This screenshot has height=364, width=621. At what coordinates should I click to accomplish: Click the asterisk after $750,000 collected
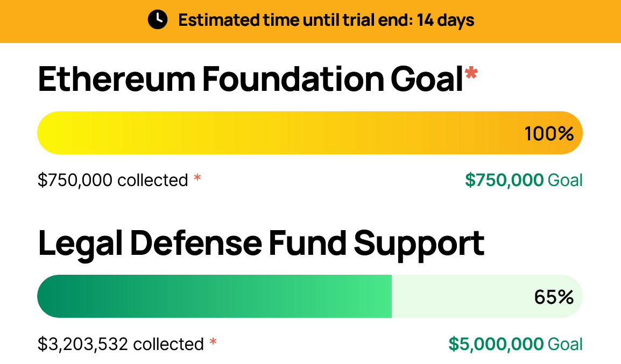coord(197,176)
